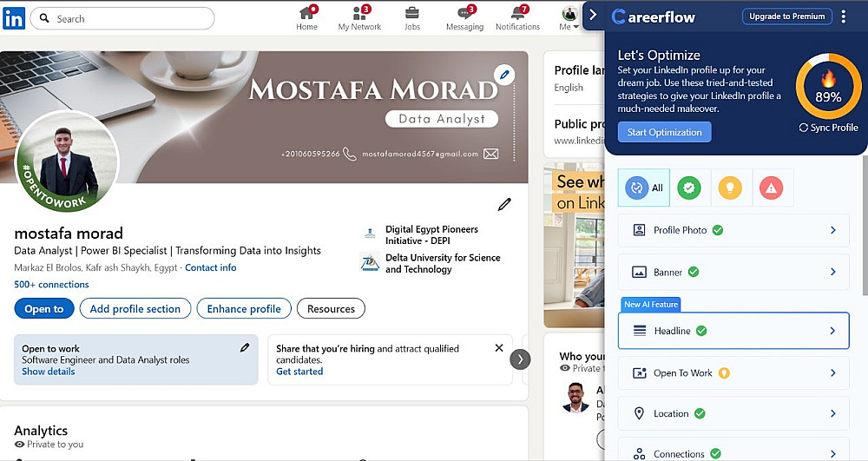
Task: Click Profile Photo green check status
Action: tap(718, 230)
